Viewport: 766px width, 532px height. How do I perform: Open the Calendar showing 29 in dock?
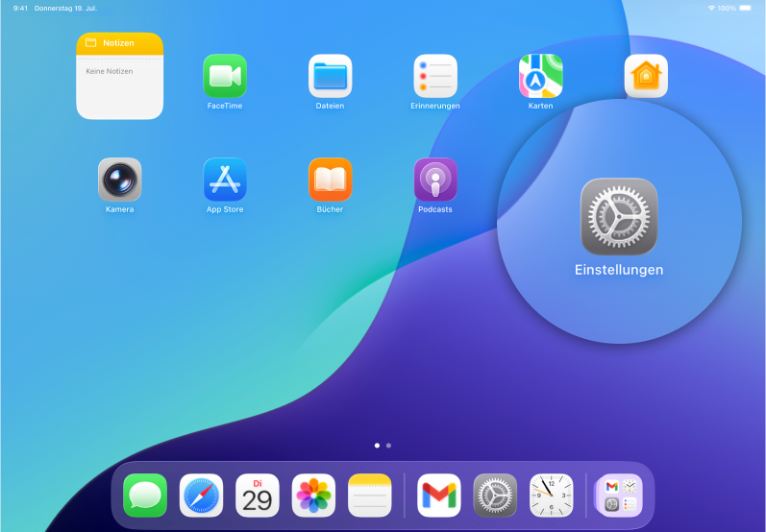point(258,496)
